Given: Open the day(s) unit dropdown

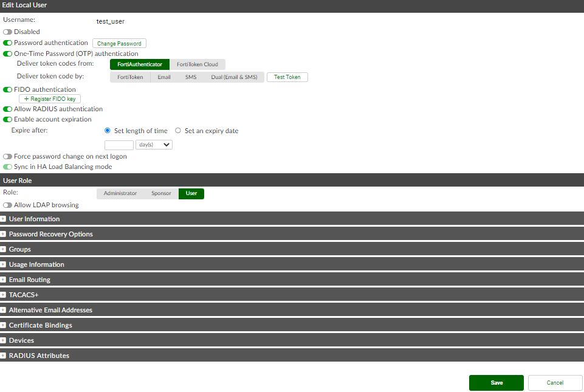Looking at the screenshot, I should (154, 145).
